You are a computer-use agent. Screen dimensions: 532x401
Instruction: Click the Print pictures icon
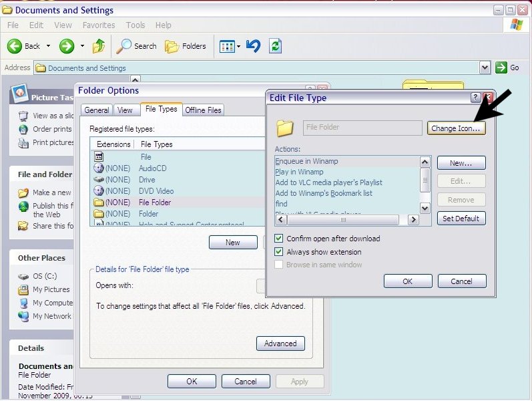[x=23, y=143]
